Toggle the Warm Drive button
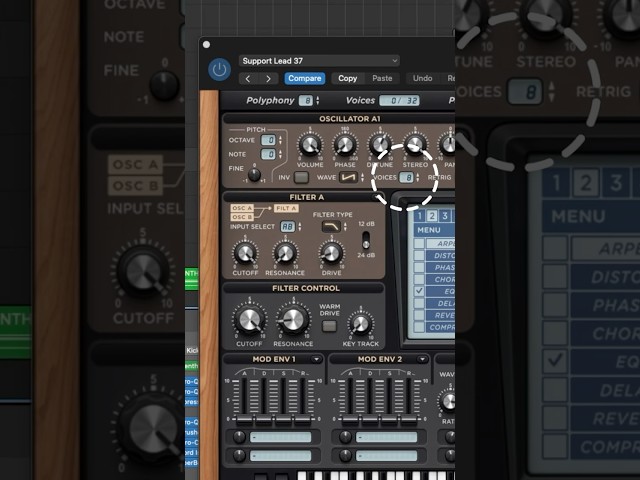 329,326
